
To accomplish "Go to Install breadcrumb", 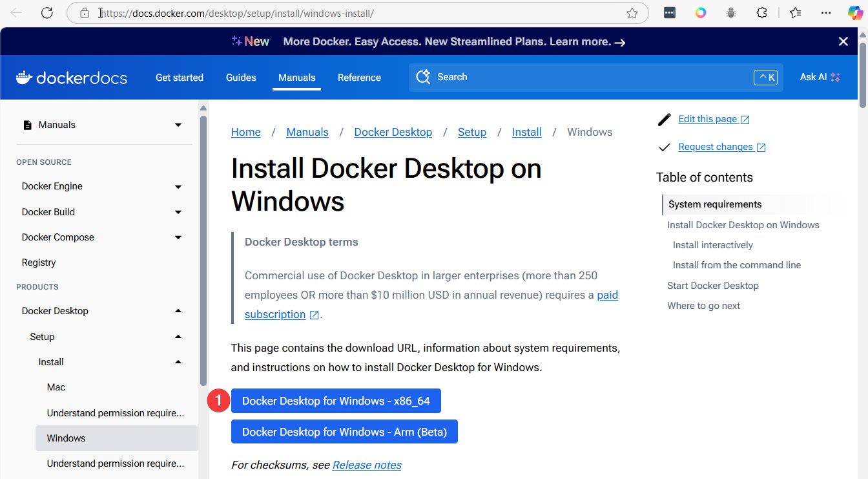I will tap(527, 132).
